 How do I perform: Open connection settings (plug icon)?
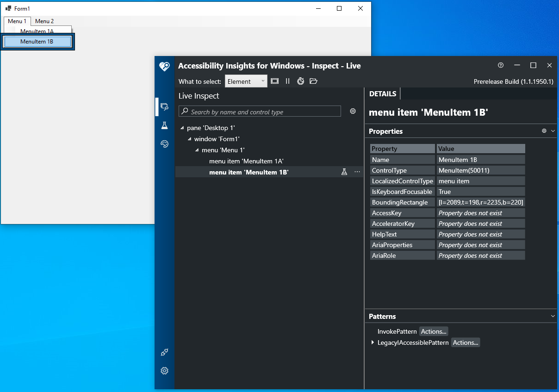pyautogui.click(x=164, y=352)
